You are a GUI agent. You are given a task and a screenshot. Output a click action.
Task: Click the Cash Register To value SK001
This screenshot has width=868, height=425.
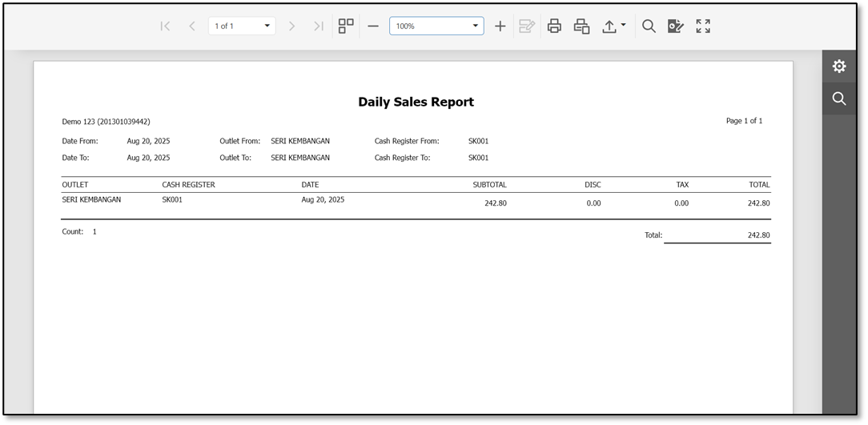coord(478,158)
